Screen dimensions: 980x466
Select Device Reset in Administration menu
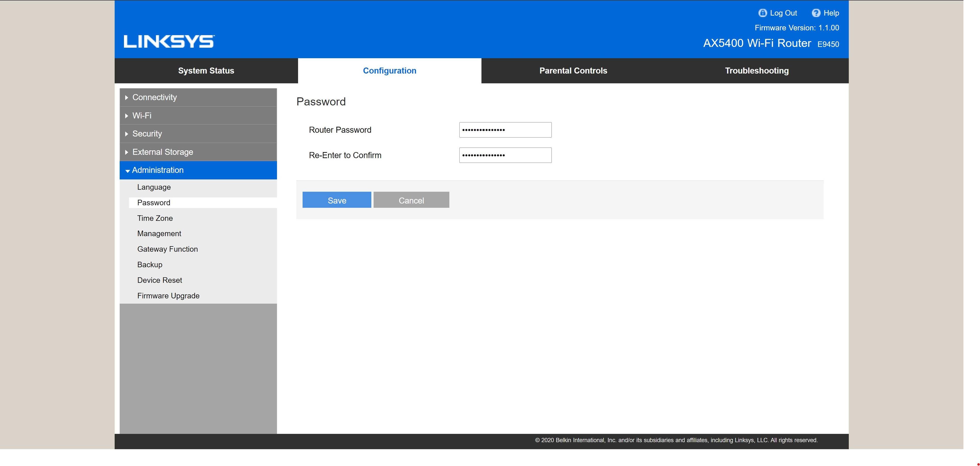[x=160, y=280]
